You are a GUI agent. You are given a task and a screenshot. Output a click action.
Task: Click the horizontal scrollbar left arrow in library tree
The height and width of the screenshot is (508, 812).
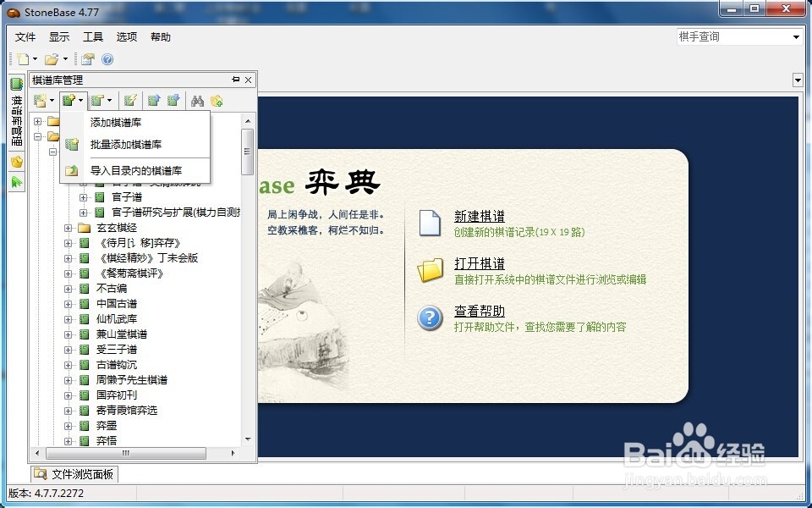37,453
